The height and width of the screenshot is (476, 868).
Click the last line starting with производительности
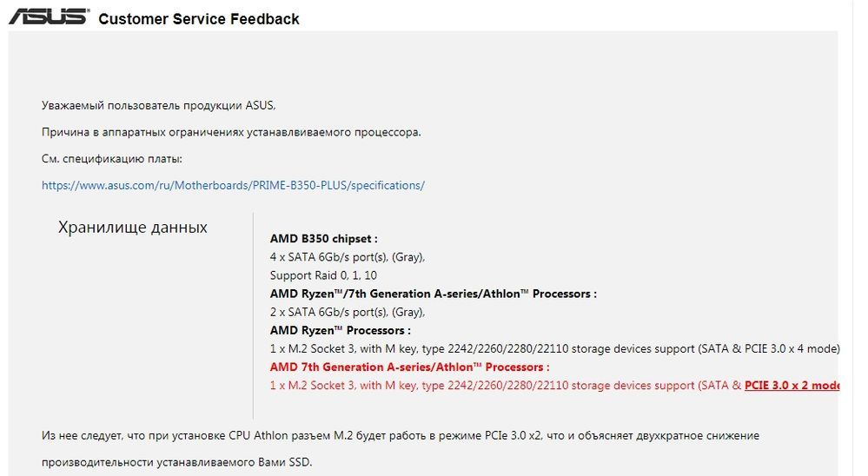[176, 462]
